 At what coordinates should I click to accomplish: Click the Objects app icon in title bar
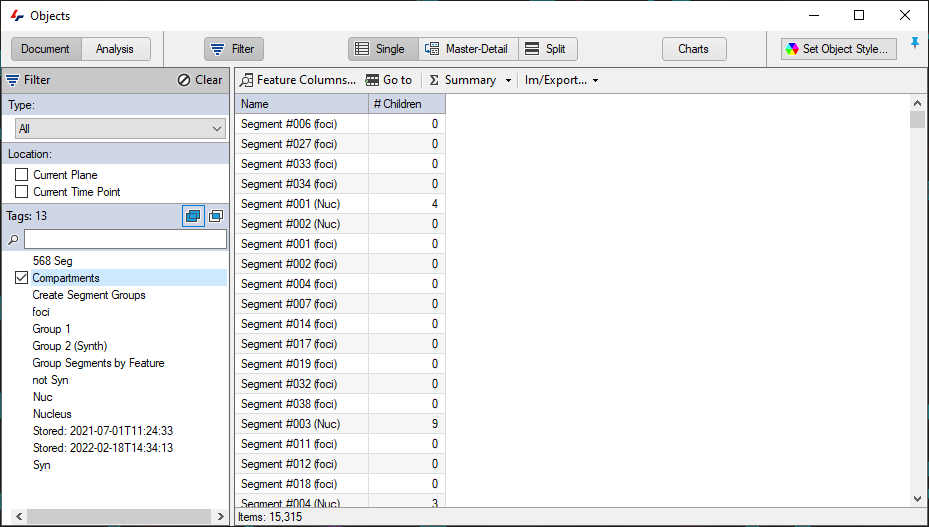pos(17,16)
